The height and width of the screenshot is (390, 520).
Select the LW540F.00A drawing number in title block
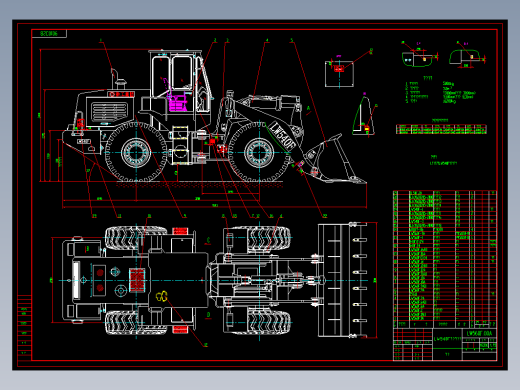(479, 333)
